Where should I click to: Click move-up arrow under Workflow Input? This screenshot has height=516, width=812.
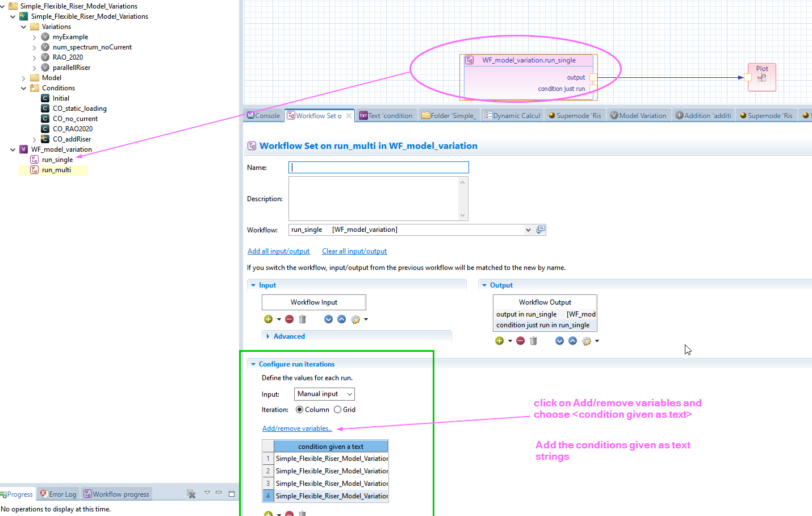click(341, 319)
